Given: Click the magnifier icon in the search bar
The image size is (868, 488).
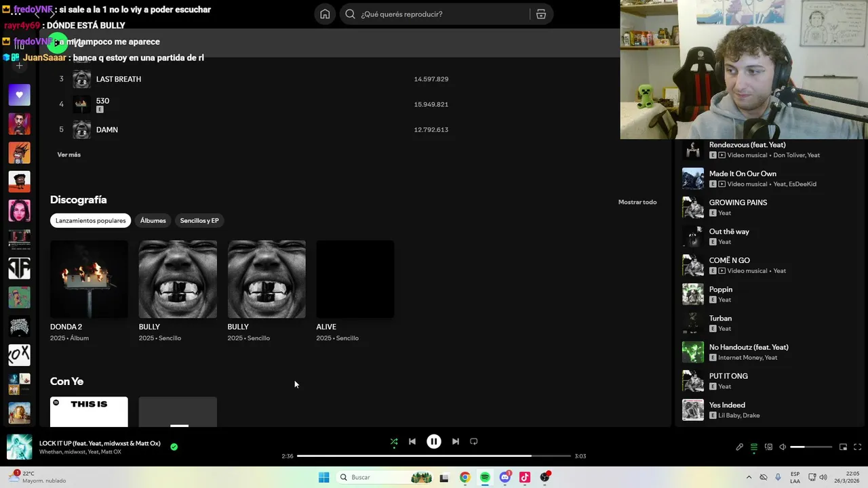Looking at the screenshot, I should pyautogui.click(x=350, y=14).
